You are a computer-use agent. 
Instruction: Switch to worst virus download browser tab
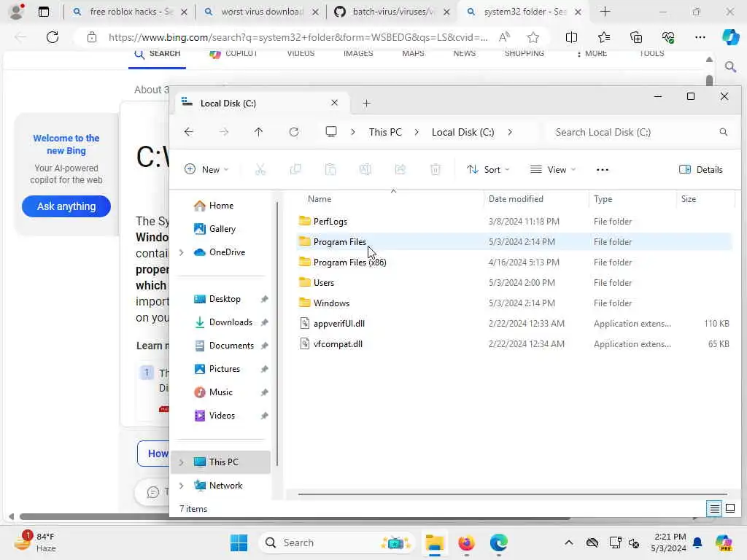[260, 12]
